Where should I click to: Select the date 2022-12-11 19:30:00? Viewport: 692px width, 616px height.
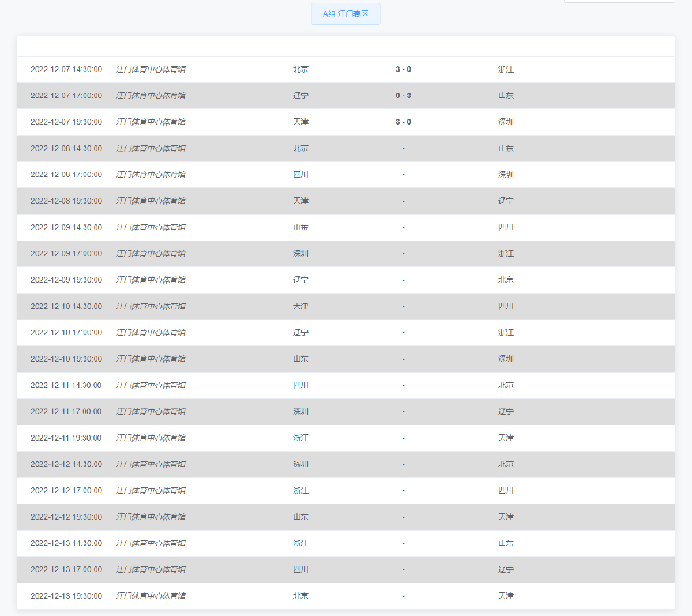[66, 438]
